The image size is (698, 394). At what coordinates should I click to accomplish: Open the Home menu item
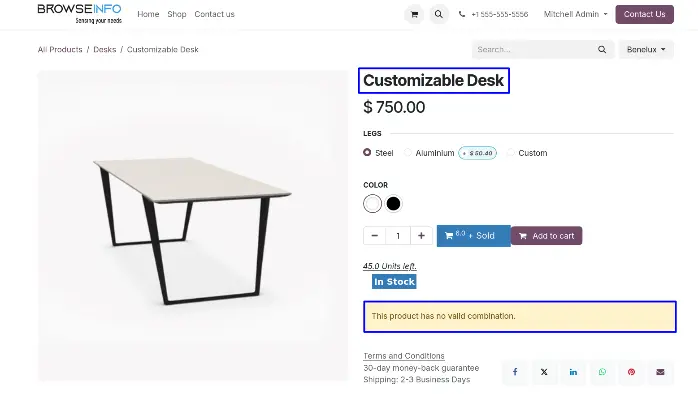(148, 14)
